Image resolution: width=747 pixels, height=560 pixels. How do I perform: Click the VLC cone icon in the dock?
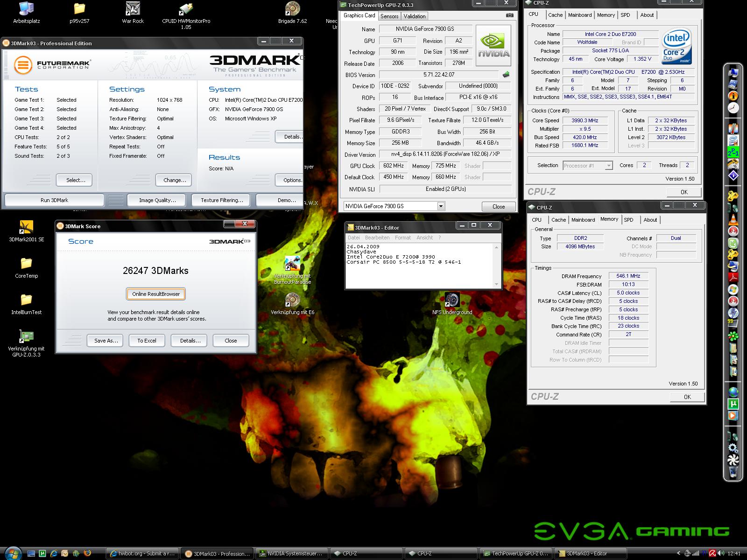733,220
